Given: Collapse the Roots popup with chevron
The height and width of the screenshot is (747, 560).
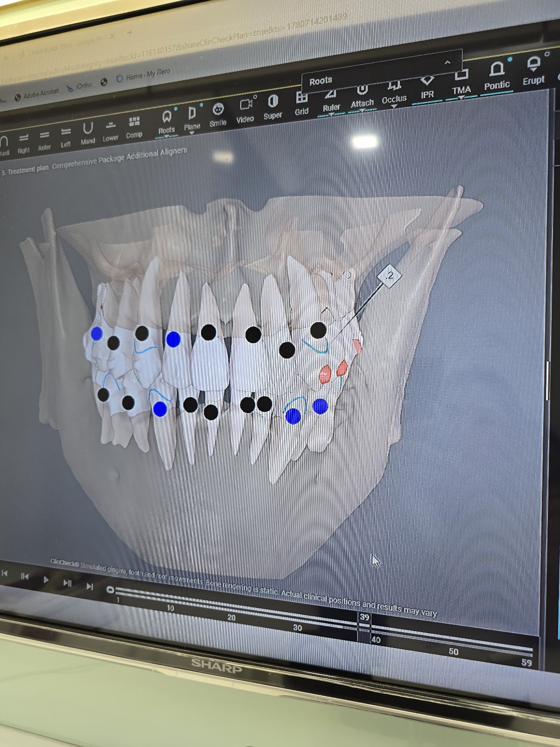Looking at the screenshot, I should tap(447, 63).
